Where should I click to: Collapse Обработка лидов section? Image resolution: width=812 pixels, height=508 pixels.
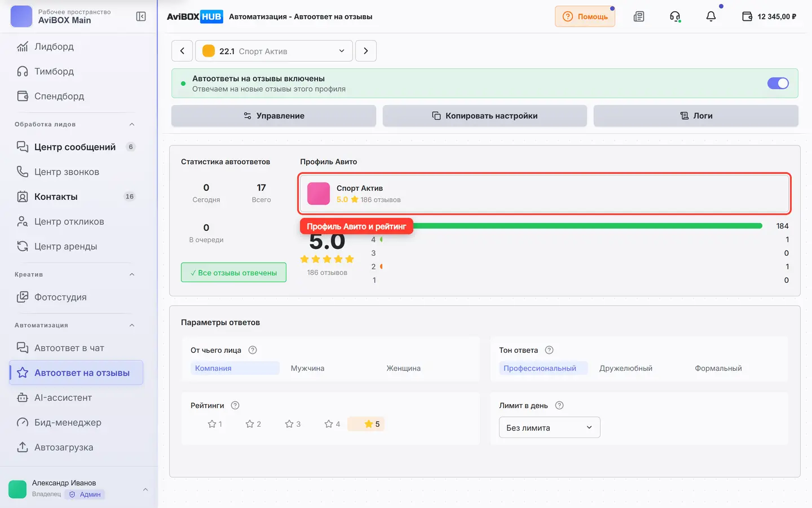132,124
